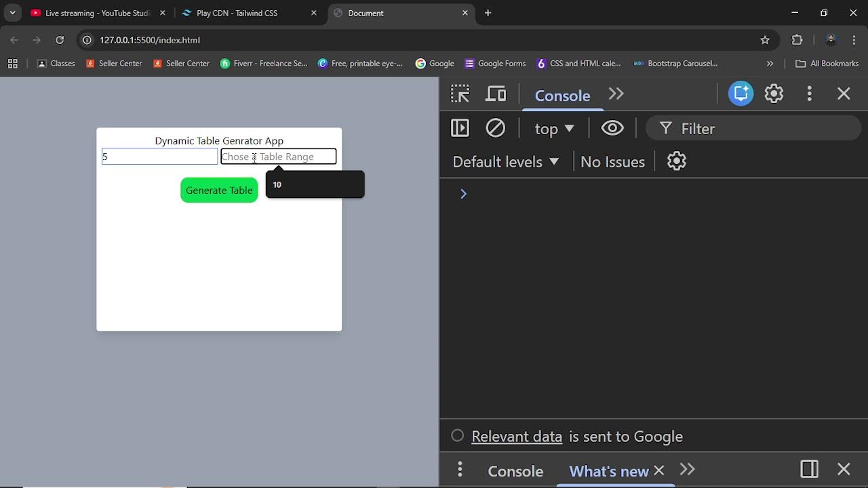
Task: Open the Fiverr - Freelance bookmark
Action: click(264, 63)
